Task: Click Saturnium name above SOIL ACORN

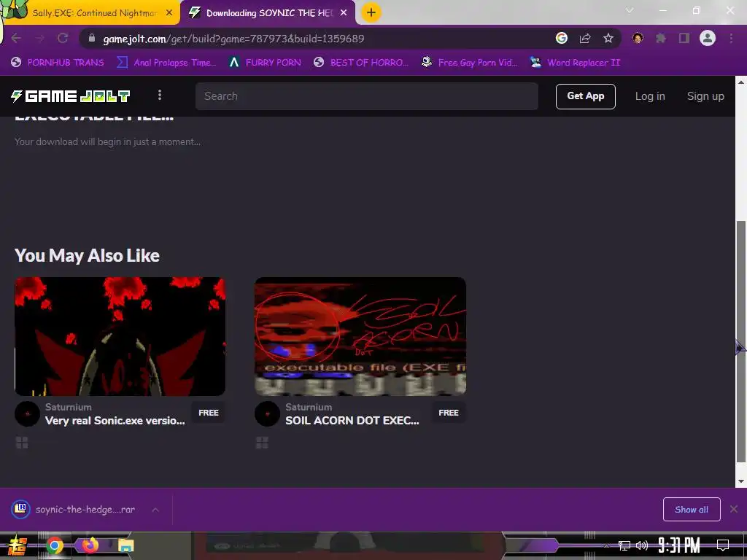Action: tap(309, 407)
